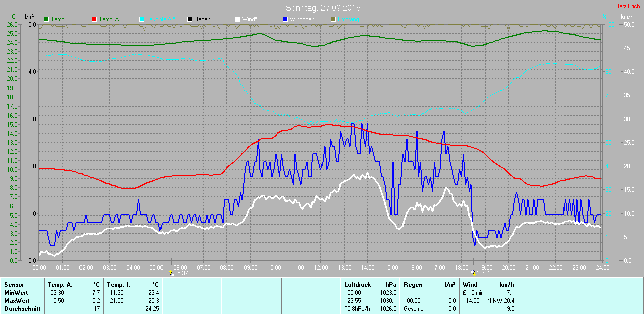Click the 'Gesamt:' rain total label

tap(414, 309)
